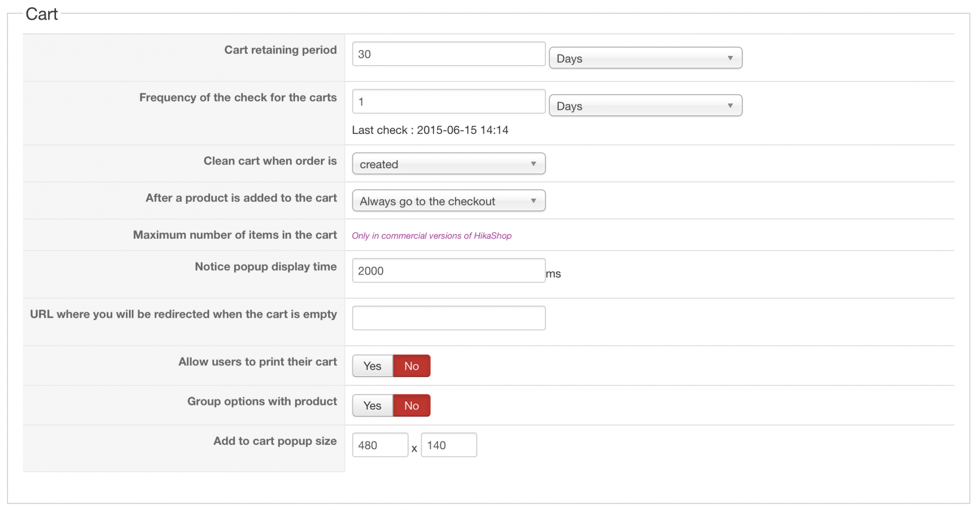Image resolution: width=980 pixels, height=510 pixels.
Task: Select No for 'Allow users to print their cart'
Action: 412,366
